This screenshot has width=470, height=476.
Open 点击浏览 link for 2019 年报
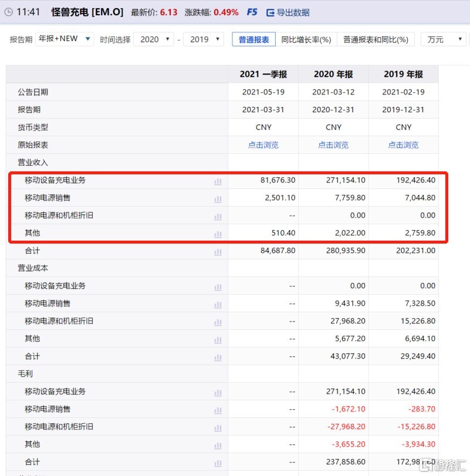click(403, 145)
